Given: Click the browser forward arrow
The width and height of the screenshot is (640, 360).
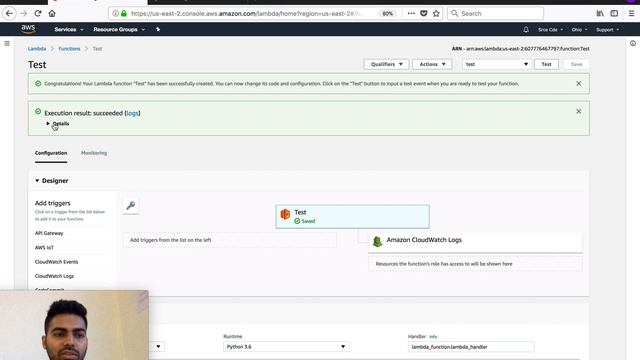Looking at the screenshot, I should tap(24, 13).
